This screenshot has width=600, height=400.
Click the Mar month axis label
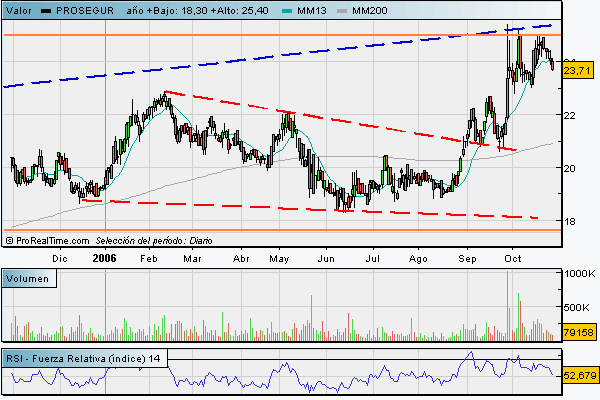point(192,259)
